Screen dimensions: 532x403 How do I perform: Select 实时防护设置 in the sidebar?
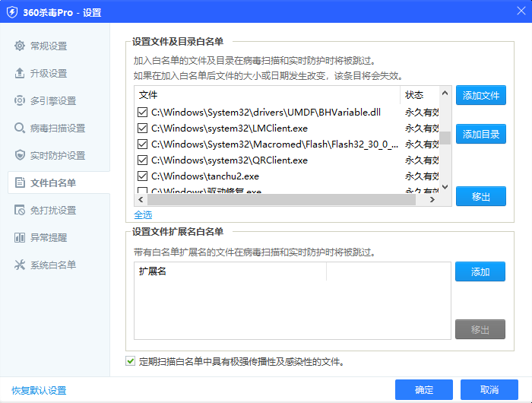[x=59, y=155]
